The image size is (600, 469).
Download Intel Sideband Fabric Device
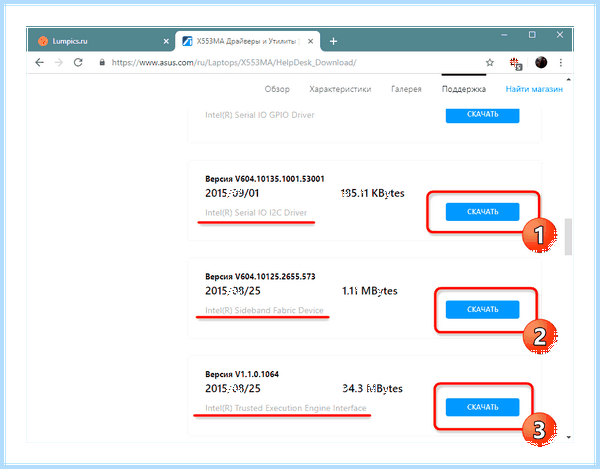(x=483, y=309)
